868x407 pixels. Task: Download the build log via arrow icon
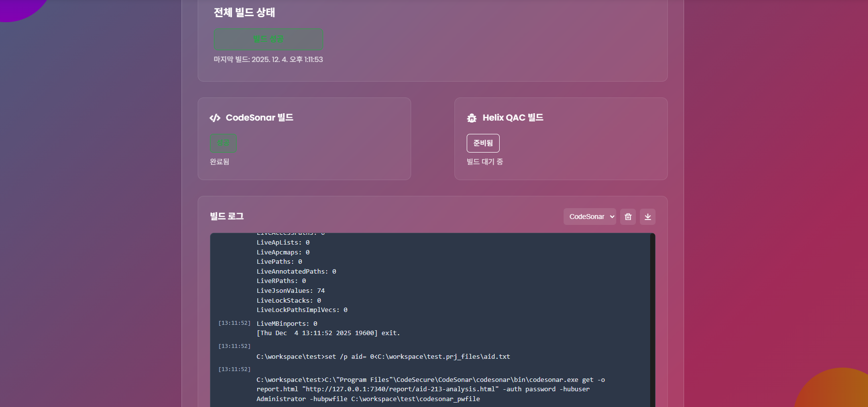[x=648, y=217]
